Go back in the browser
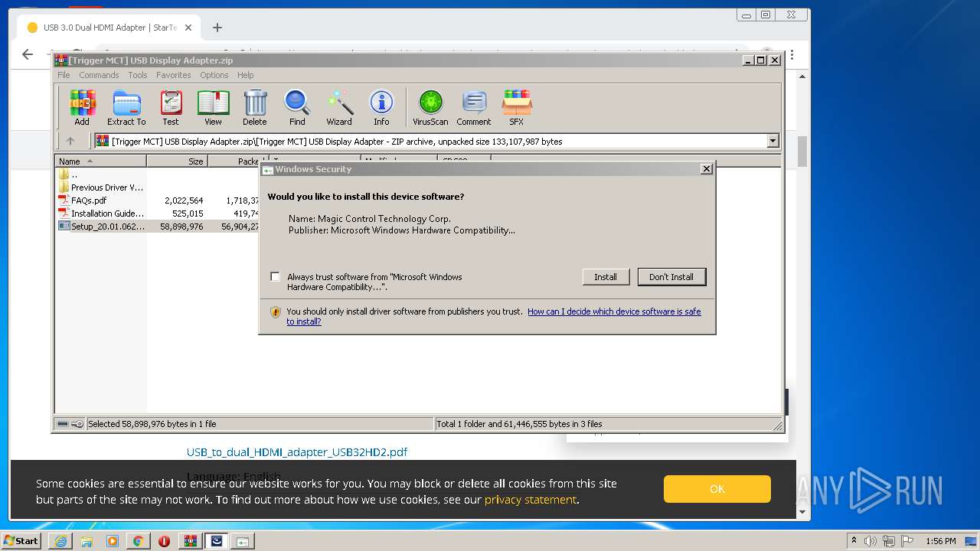980x551 pixels. tap(28, 54)
